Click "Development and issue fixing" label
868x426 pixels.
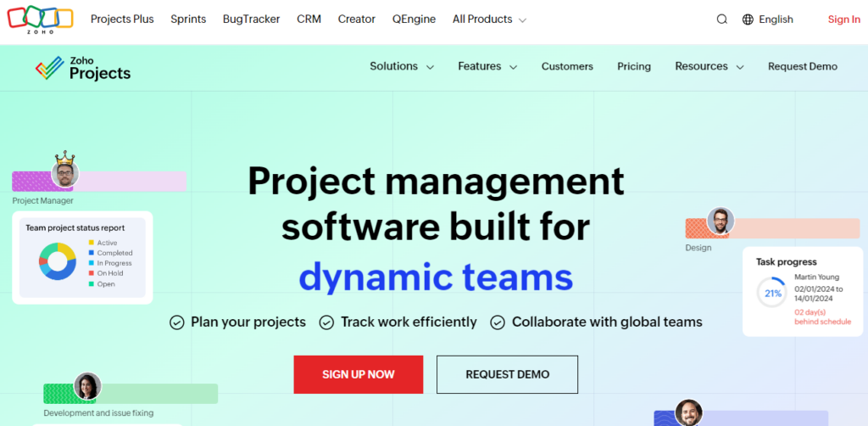(98, 412)
